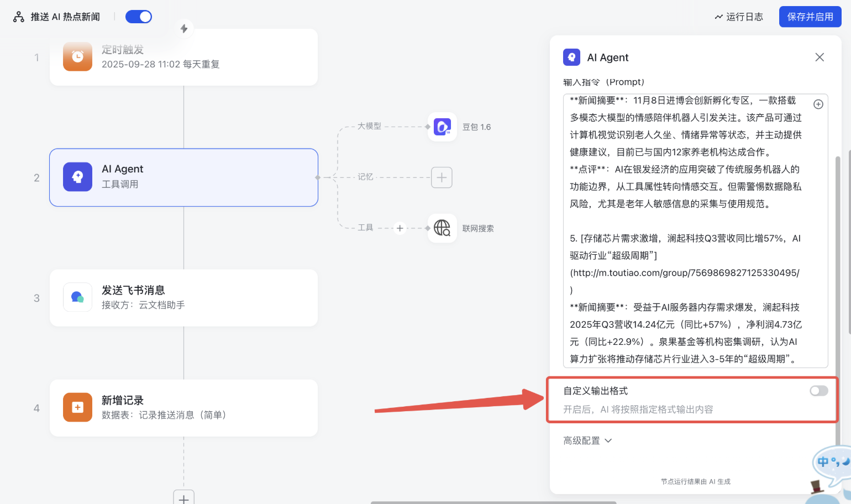Open the run log
The image size is (851, 504).
tap(739, 17)
